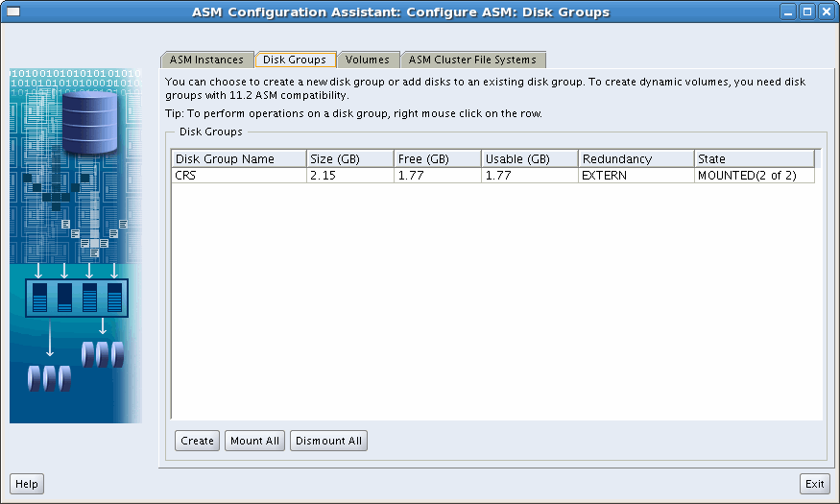Viewport: 840px width, 504px height.
Task: Click the Free (GB) column header
Action: tap(437, 158)
